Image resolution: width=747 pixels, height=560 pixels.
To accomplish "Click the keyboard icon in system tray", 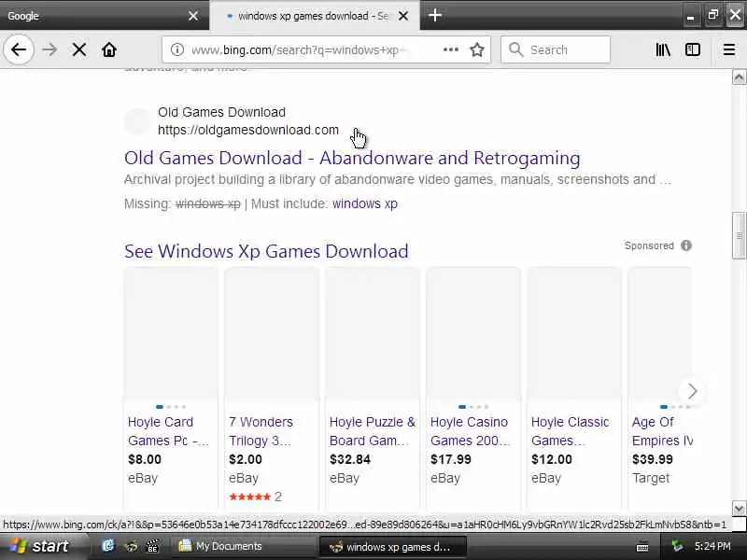I will (x=642, y=547).
